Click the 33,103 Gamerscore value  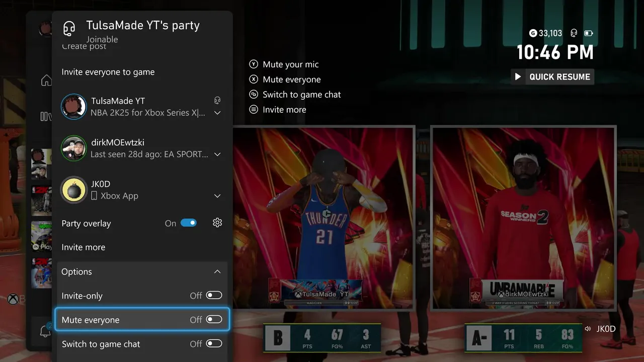tap(550, 33)
